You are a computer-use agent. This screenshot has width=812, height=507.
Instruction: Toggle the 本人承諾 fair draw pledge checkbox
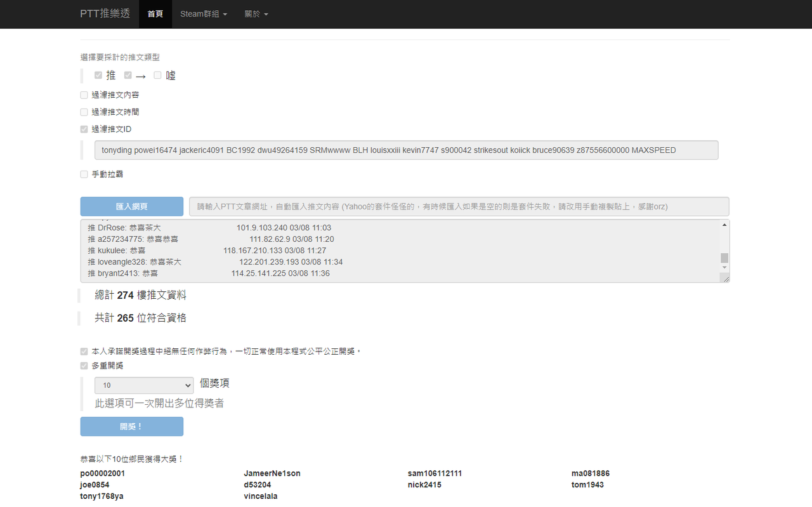84,352
